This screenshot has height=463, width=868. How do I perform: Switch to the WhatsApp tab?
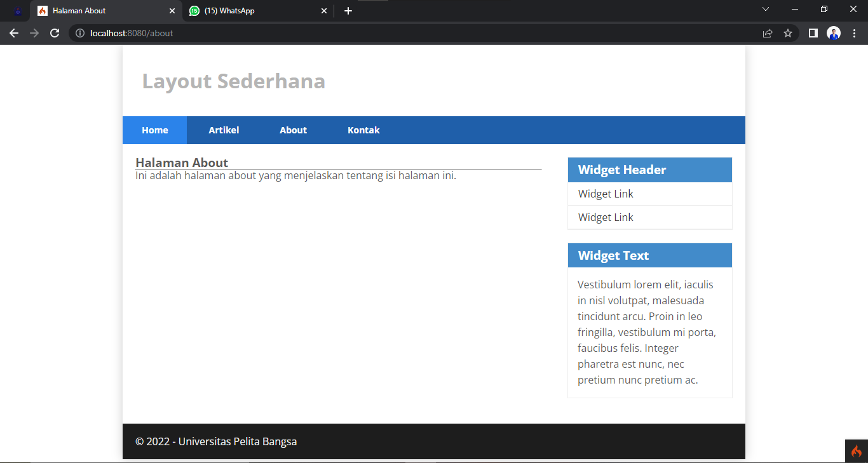254,11
